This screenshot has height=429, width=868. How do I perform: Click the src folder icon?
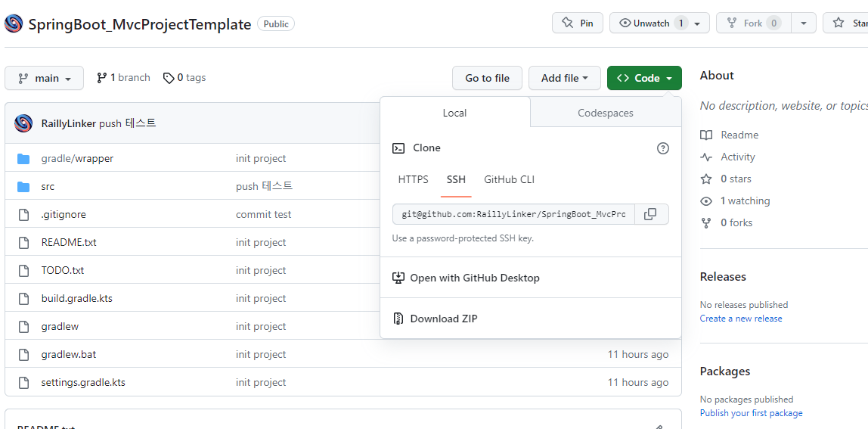[23, 187]
